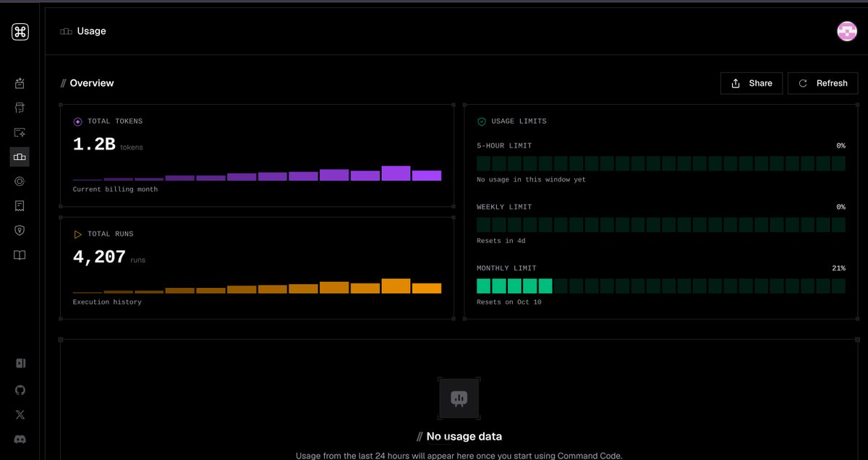Open the Command Code logo home
This screenshot has height=460, width=868.
coord(20,32)
